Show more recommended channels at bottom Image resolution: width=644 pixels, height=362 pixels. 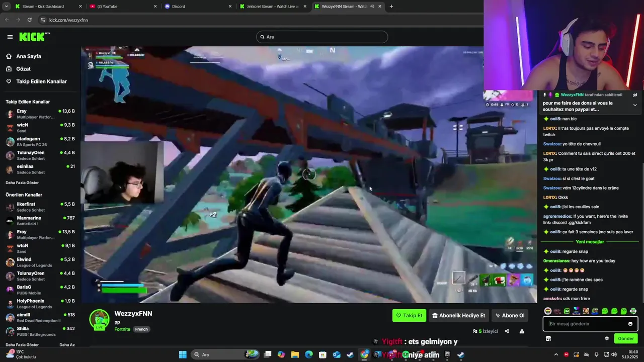point(22,345)
